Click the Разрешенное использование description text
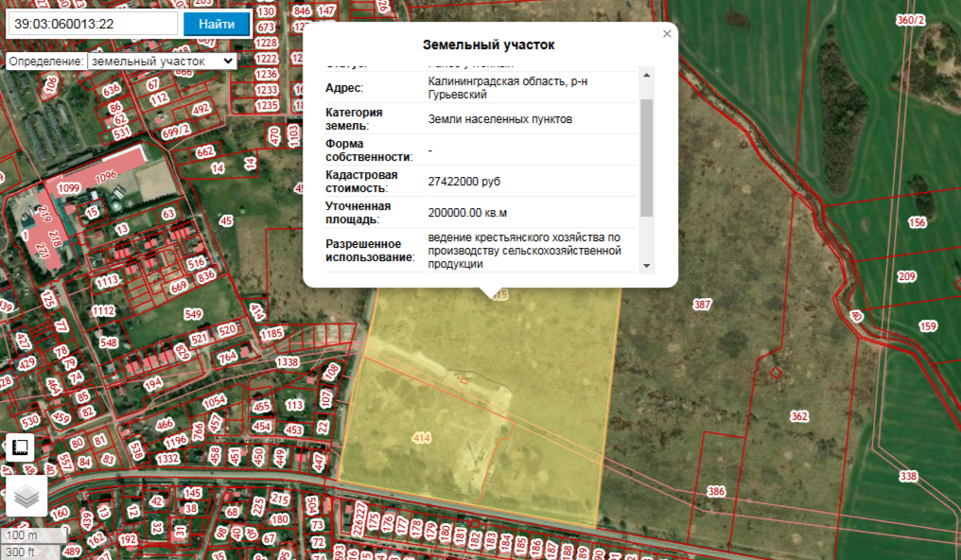This screenshot has height=560, width=961. tap(523, 251)
